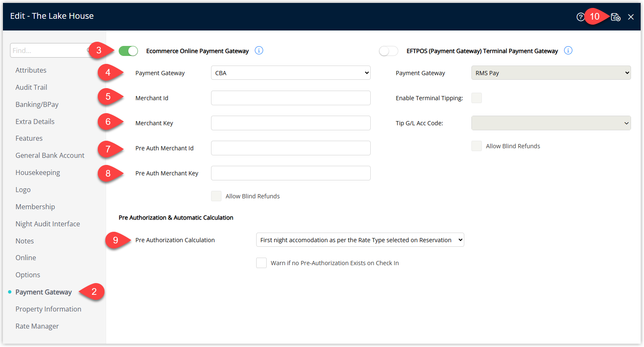Click the Save and Exit icon
Screen dimensions: 644x347
616,17
